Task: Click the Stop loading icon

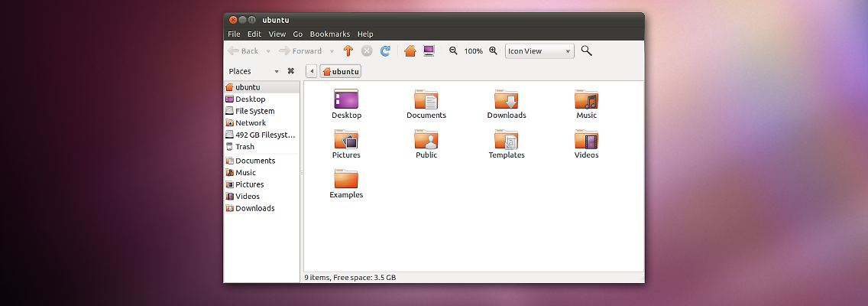Action: (367, 51)
